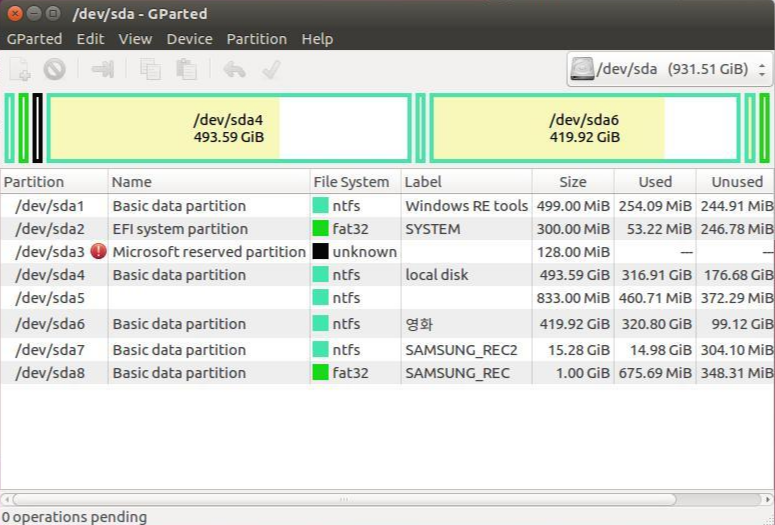Select the /dev/sda3 partition row
Viewport: 775px width, 525px height.
(387, 252)
